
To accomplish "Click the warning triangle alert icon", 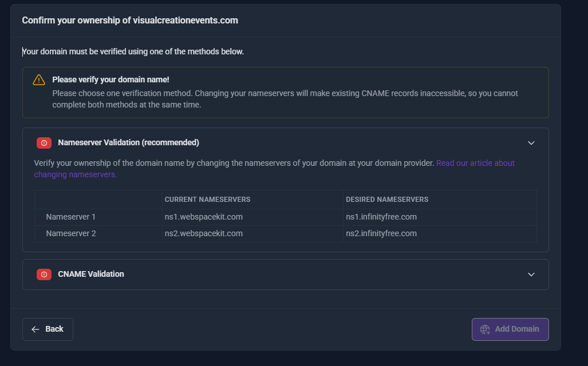I will tap(39, 80).
